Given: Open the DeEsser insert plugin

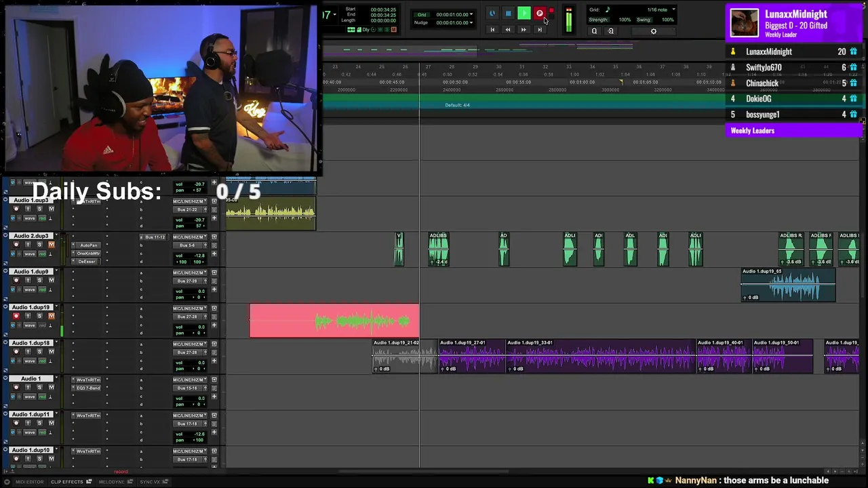Looking at the screenshot, I should (88, 262).
